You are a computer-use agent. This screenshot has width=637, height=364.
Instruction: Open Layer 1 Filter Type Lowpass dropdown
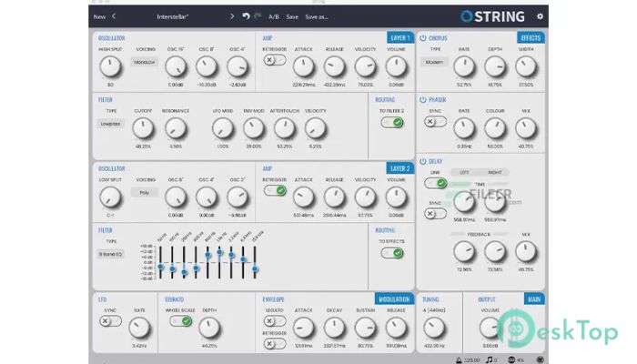pyautogui.click(x=110, y=124)
